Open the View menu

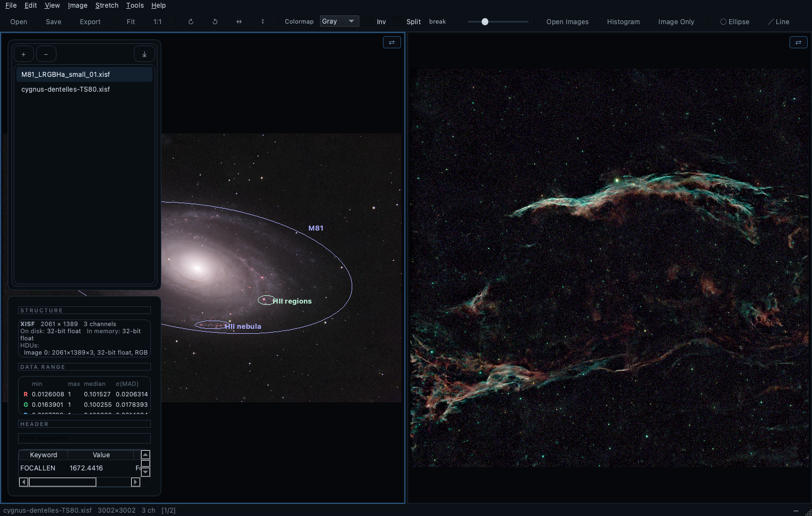pos(52,5)
